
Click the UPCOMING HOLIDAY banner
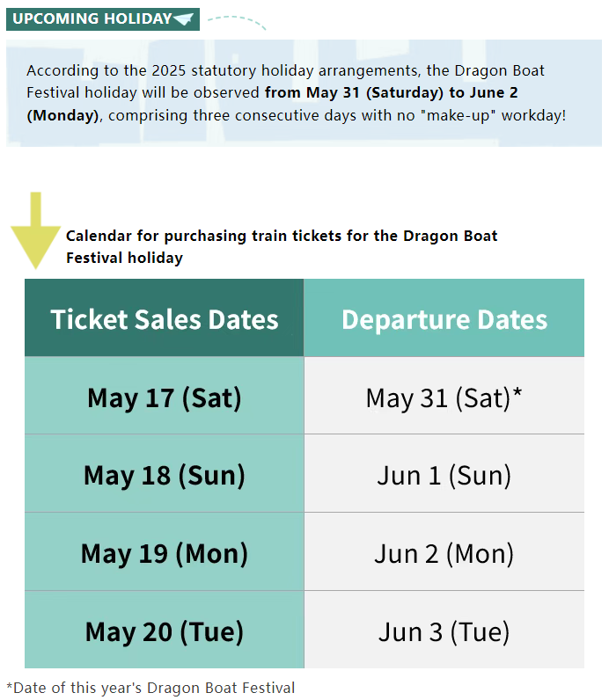103,19
